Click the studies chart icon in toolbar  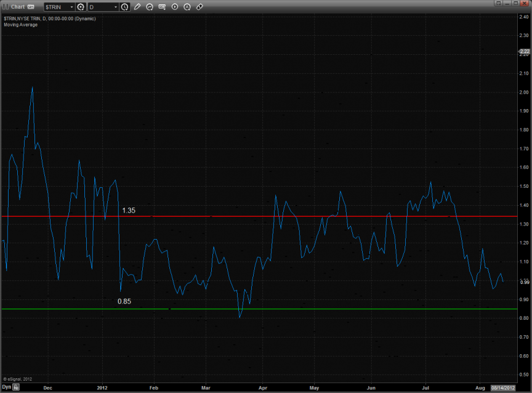tap(150, 7)
